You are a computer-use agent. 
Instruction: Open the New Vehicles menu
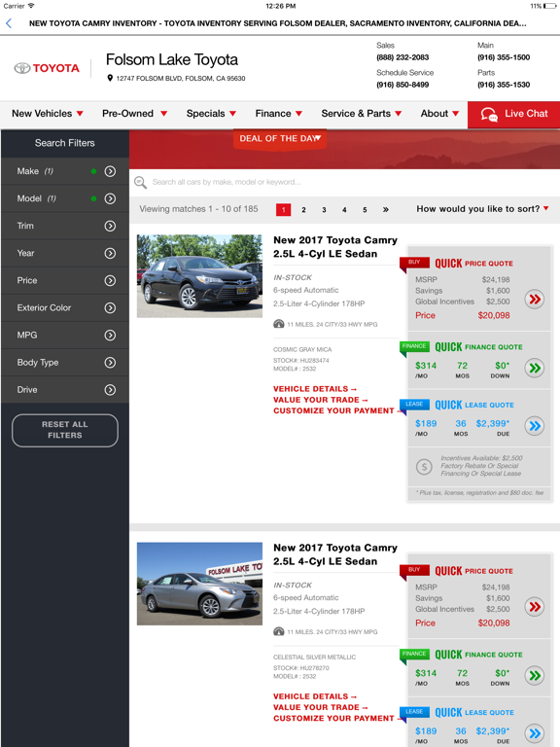coord(48,114)
